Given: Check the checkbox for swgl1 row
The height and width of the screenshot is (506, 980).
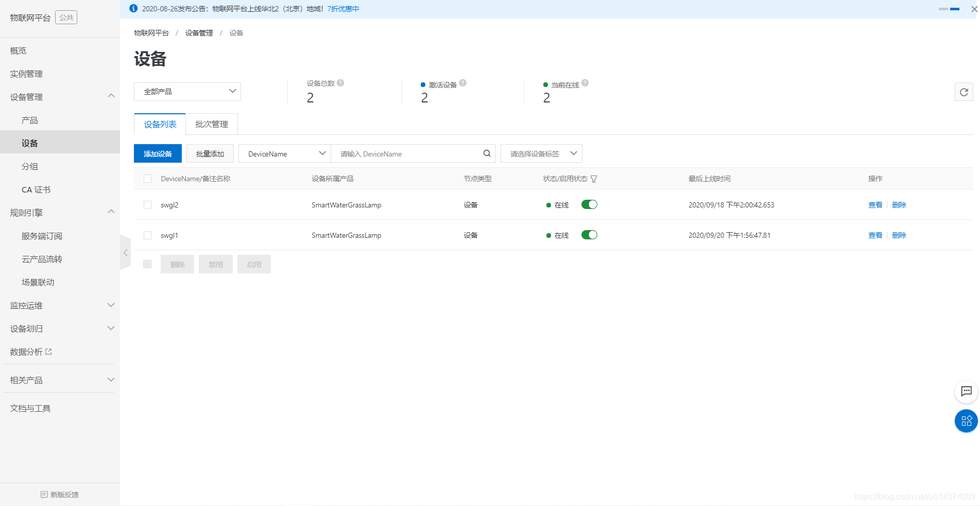Looking at the screenshot, I should pyautogui.click(x=148, y=235).
